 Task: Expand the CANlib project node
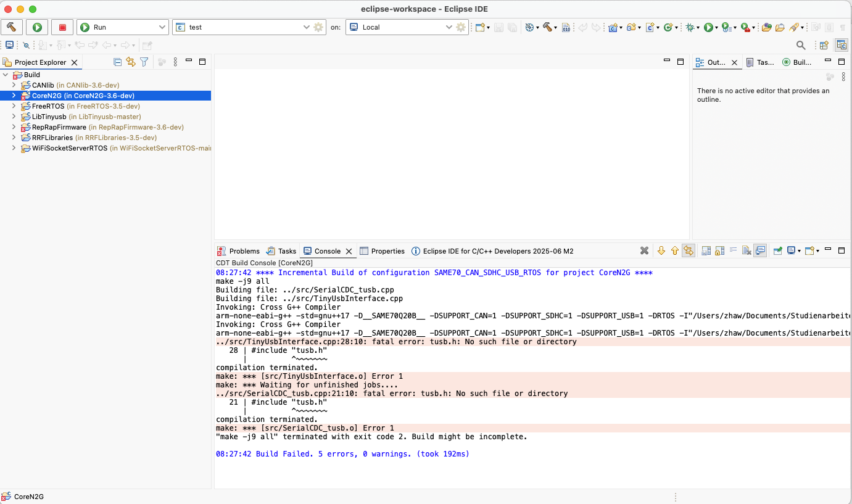coord(14,85)
